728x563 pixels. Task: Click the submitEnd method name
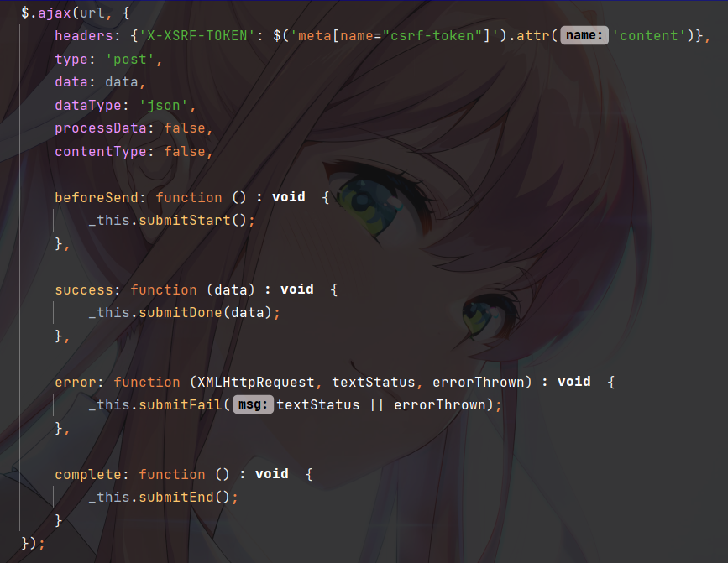click(176, 498)
